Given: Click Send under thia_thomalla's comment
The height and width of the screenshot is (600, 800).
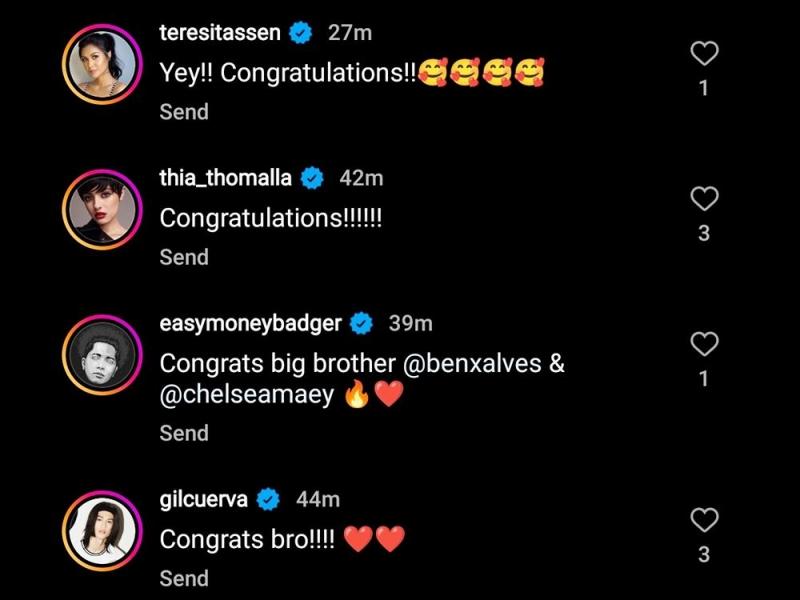Looking at the screenshot, I should click(x=184, y=257).
